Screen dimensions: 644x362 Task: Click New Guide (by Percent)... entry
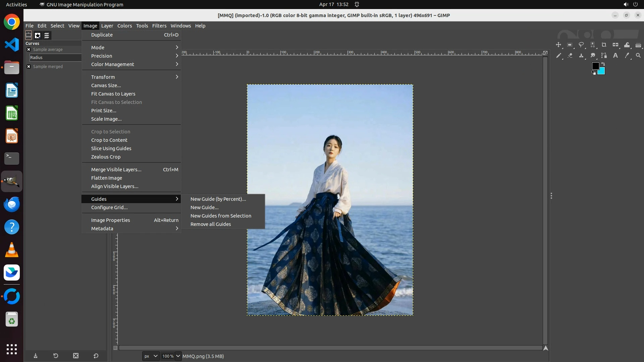coord(218,199)
